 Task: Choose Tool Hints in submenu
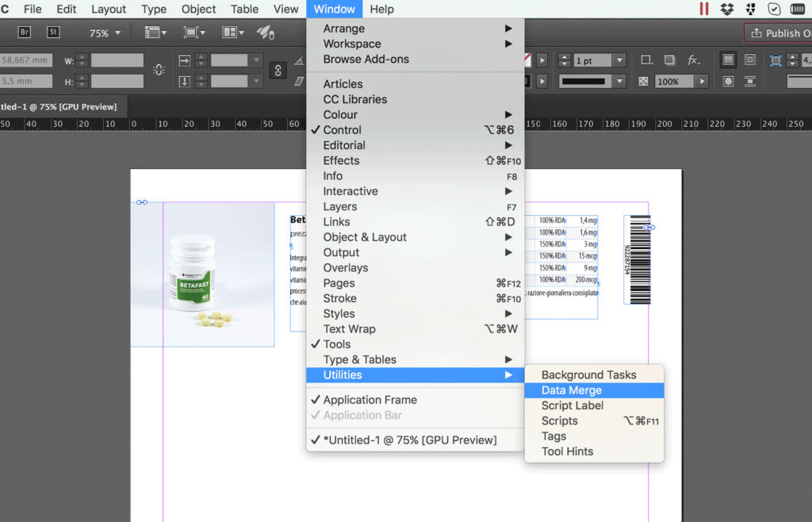(594, 451)
